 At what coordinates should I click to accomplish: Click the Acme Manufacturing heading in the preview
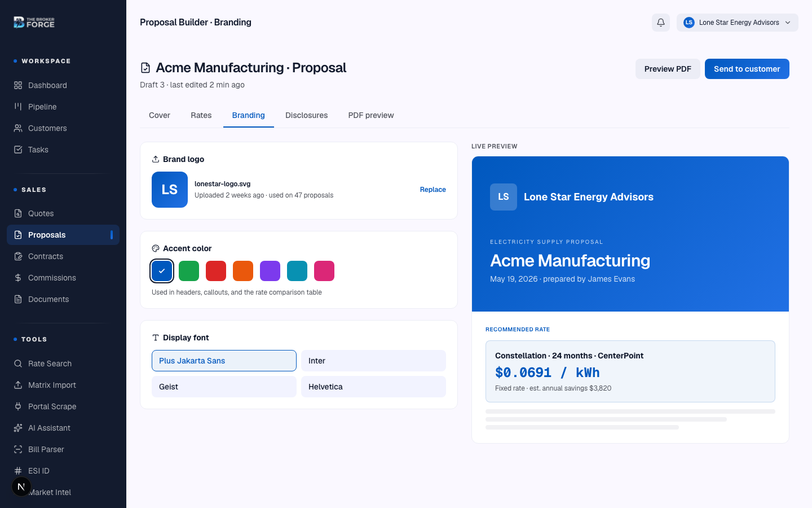point(570,261)
